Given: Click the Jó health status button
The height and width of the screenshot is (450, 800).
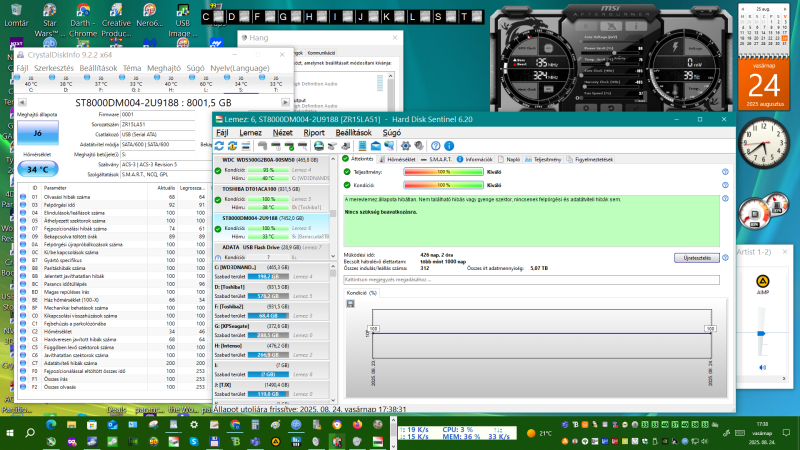Looking at the screenshot, I should pos(38,133).
